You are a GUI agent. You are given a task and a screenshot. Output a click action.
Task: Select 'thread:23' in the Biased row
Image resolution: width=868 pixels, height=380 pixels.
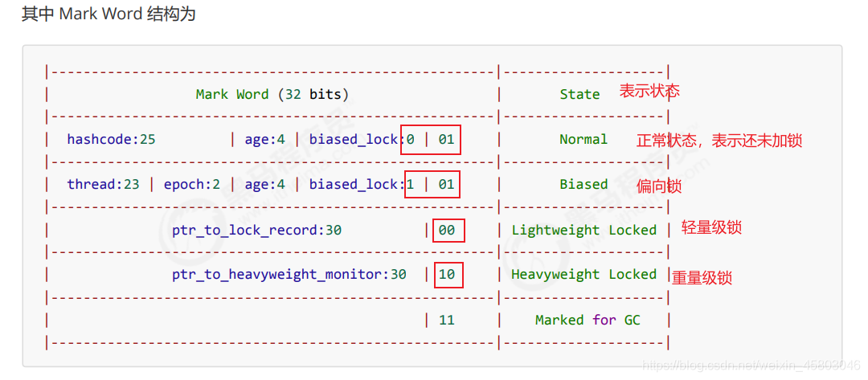[103, 184]
